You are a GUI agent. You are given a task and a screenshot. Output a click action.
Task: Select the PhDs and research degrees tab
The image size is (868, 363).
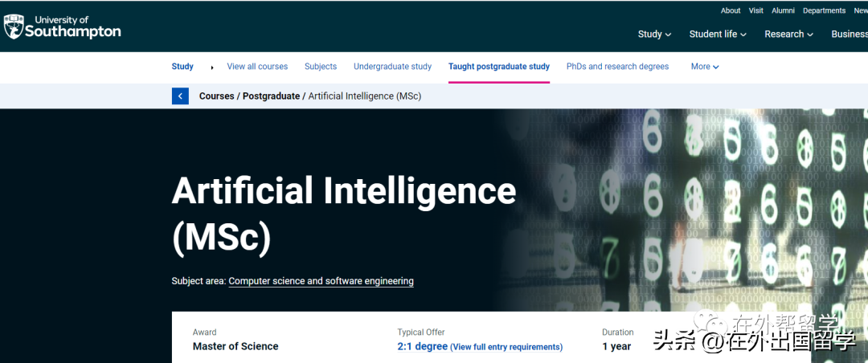click(x=617, y=67)
